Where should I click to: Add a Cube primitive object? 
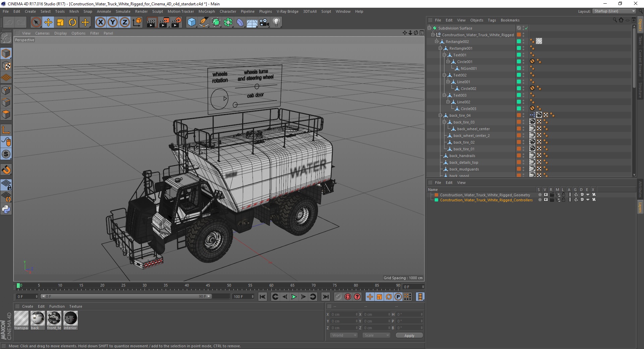tap(192, 22)
